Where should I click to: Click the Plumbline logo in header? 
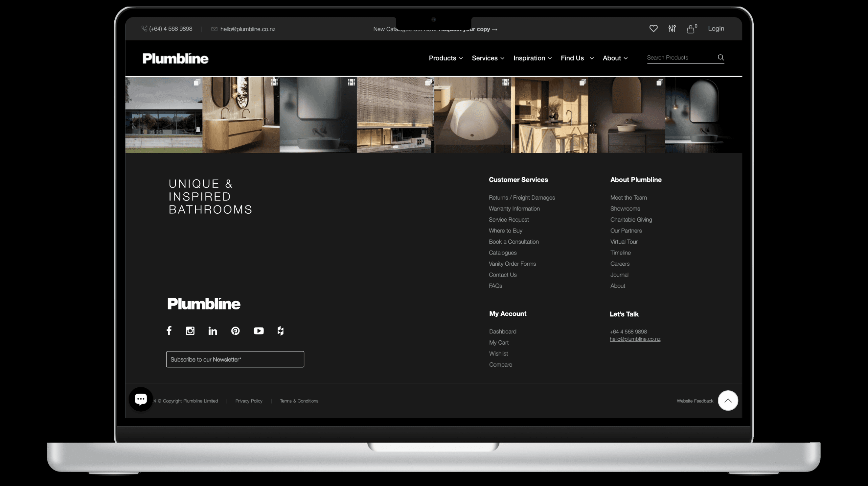175,58
